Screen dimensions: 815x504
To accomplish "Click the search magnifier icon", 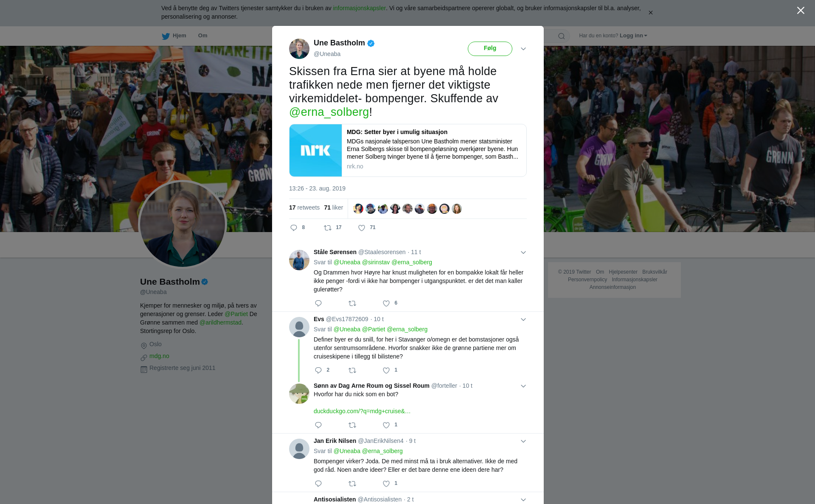I will [562, 36].
